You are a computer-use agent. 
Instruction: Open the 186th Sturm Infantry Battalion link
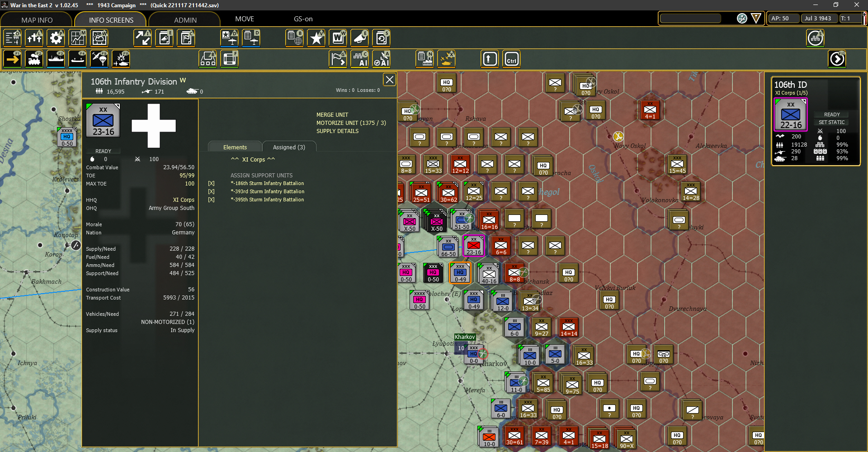pos(267,183)
